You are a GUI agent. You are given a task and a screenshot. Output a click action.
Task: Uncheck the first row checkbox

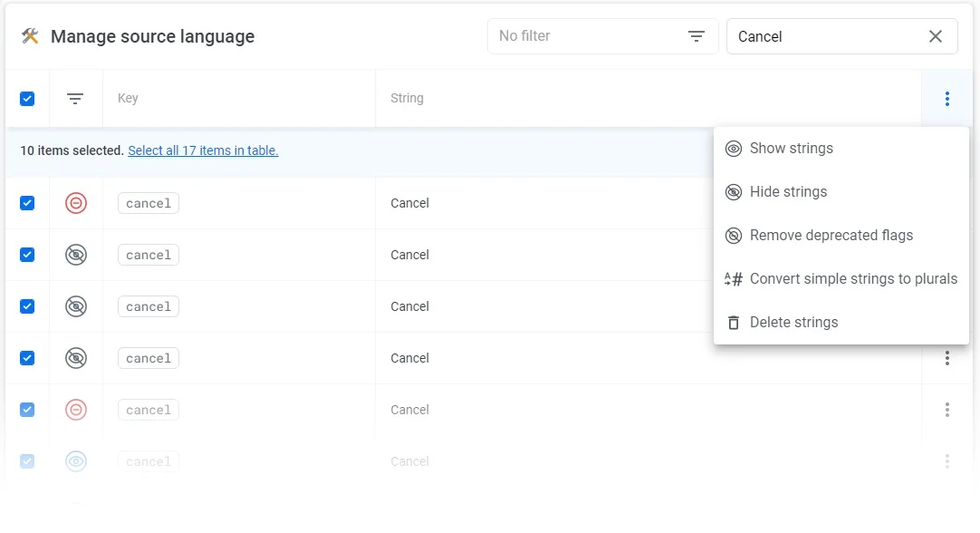click(x=27, y=203)
